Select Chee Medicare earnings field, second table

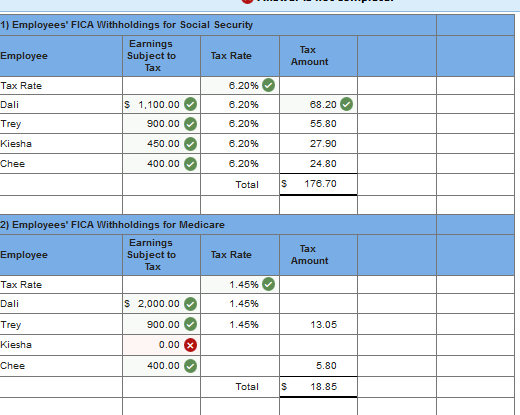[161, 366]
